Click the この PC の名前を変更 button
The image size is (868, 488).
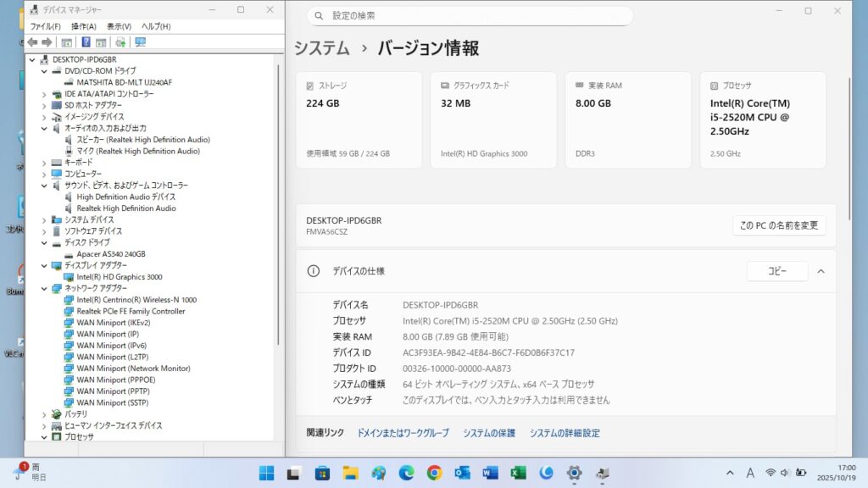[778, 225]
